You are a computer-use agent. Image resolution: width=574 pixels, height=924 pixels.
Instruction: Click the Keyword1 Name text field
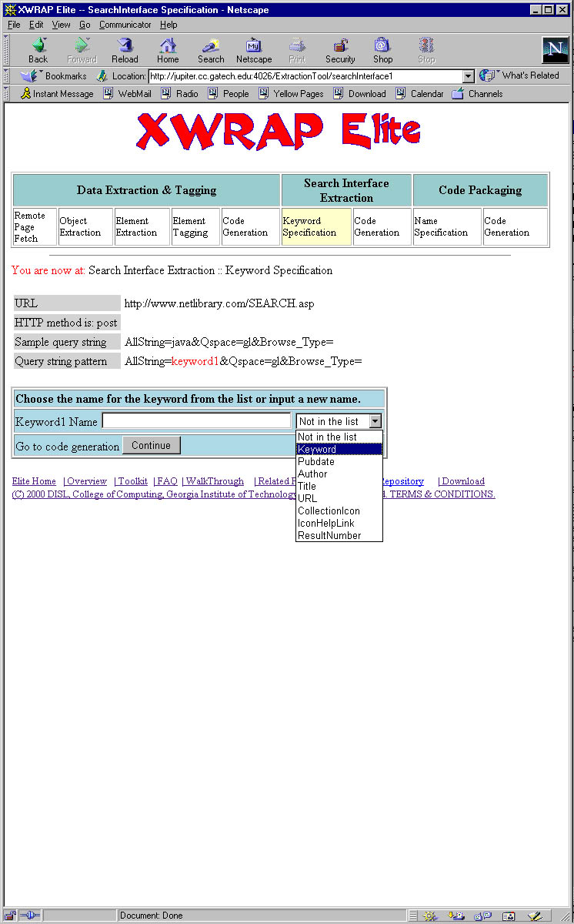(196, 421)
